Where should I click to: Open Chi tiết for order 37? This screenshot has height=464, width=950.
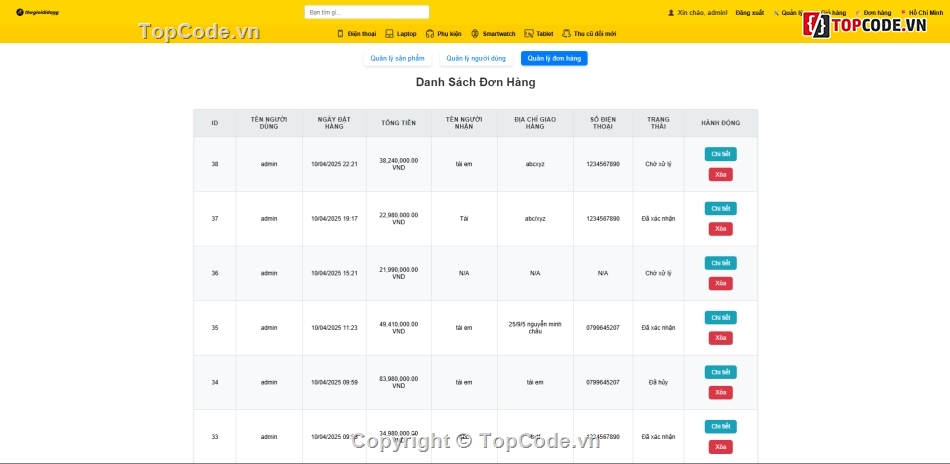(x=720, y=208)
